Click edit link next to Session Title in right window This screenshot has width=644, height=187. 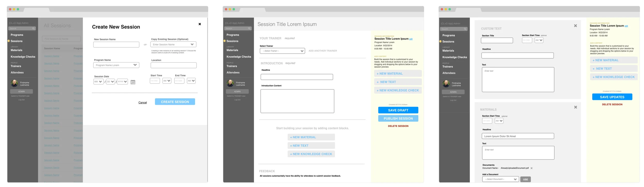click(x=626, y=26)
